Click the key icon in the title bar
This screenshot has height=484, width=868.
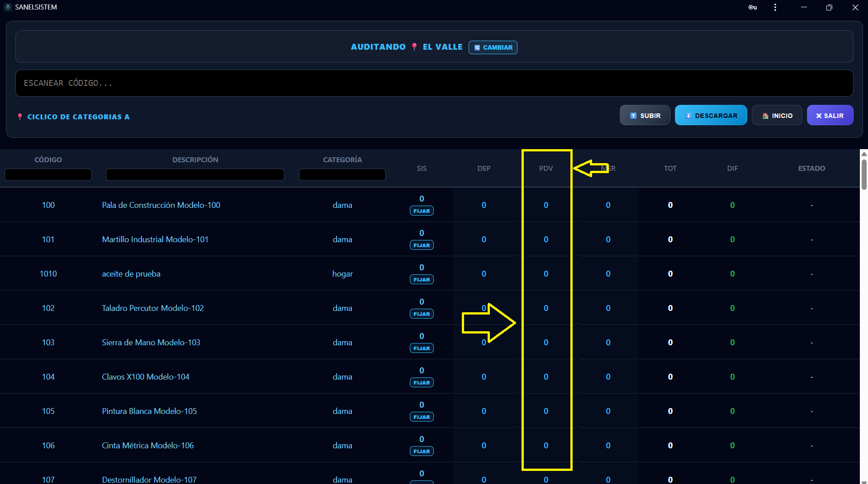753,7
